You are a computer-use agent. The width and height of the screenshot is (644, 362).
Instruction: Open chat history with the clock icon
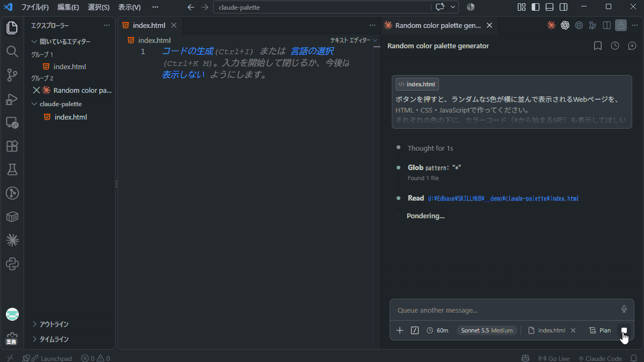[615, 46]
